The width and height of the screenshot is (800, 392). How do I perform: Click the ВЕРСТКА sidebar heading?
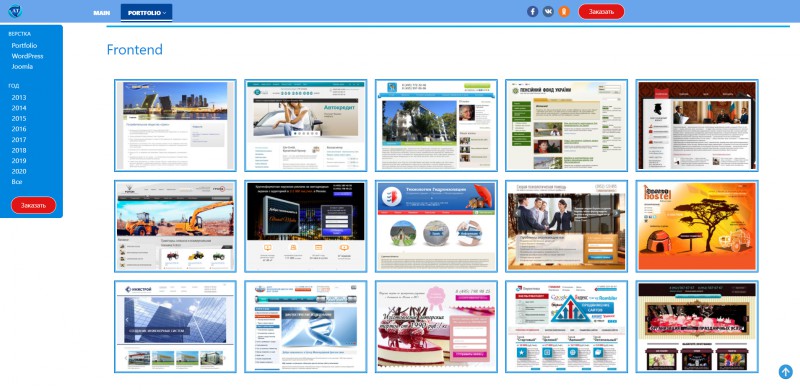click(19, 34)
